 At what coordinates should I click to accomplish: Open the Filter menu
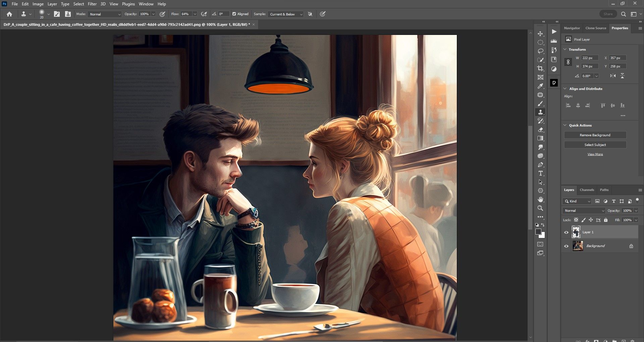[x=92, y=4]
